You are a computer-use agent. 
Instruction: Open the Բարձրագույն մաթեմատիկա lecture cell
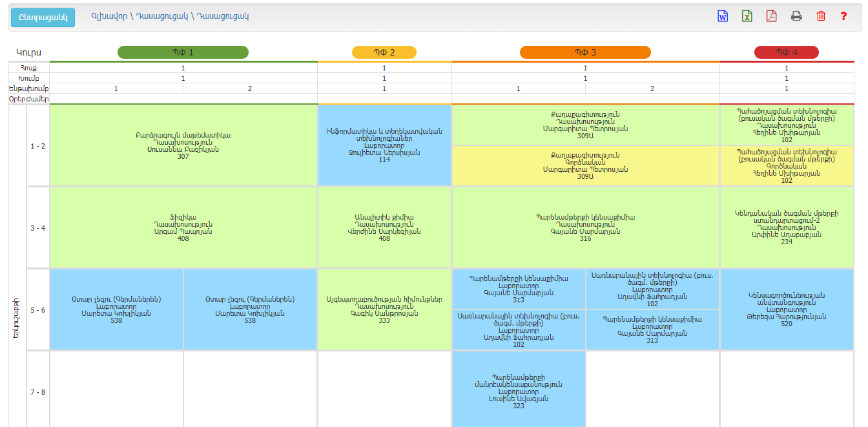pyautogui.click(x=183, y=145)
